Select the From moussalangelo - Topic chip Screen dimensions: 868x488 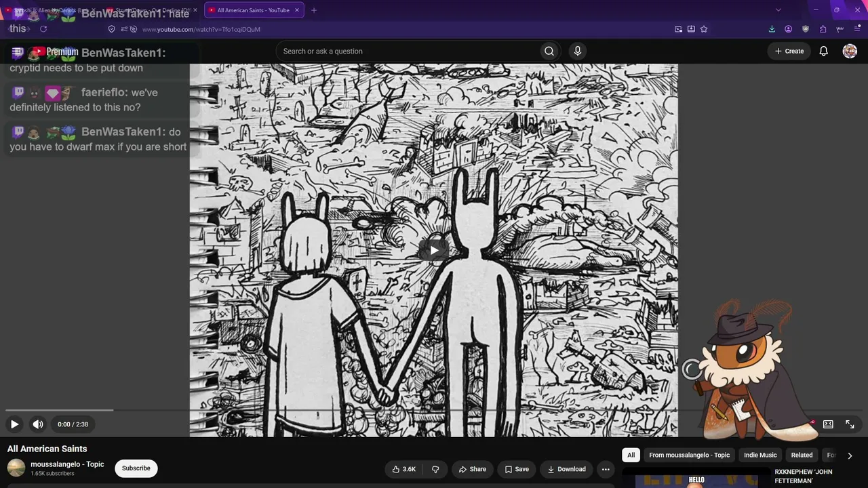coord(689,455)
